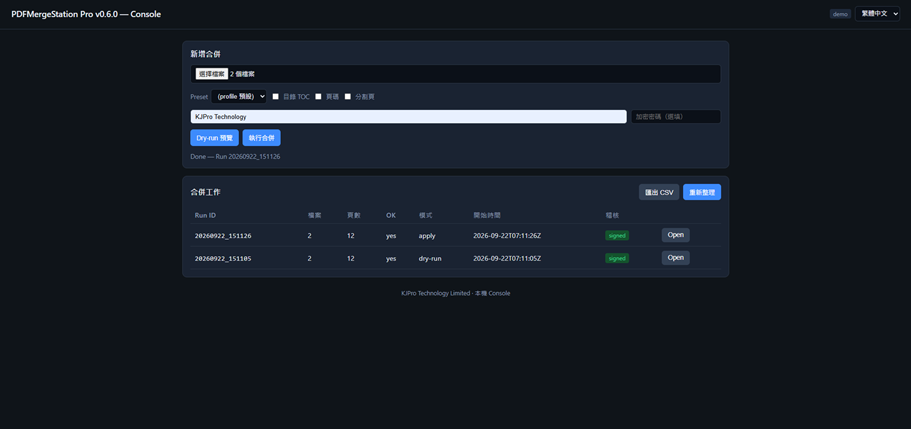
Task: Refresh list with 重新整理 button
Action: tap(702, 192)
